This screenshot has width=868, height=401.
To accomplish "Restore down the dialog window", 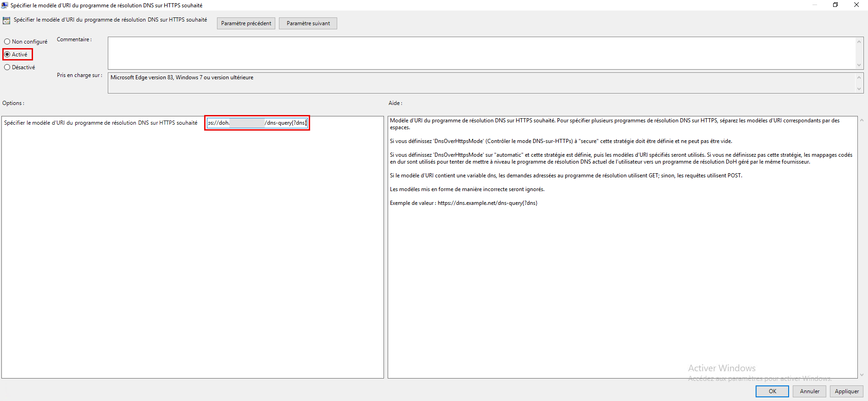I will [835, 5].
